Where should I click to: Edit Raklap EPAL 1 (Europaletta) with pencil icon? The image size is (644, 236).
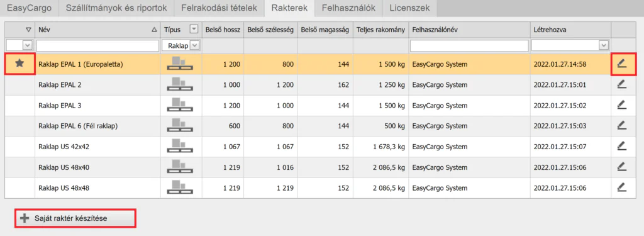pos(622,64)
